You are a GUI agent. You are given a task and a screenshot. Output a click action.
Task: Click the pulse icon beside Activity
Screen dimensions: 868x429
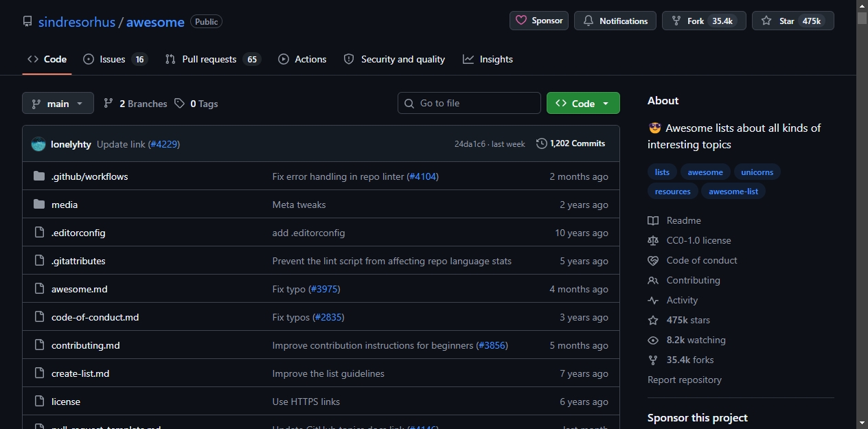pos(653,300)
